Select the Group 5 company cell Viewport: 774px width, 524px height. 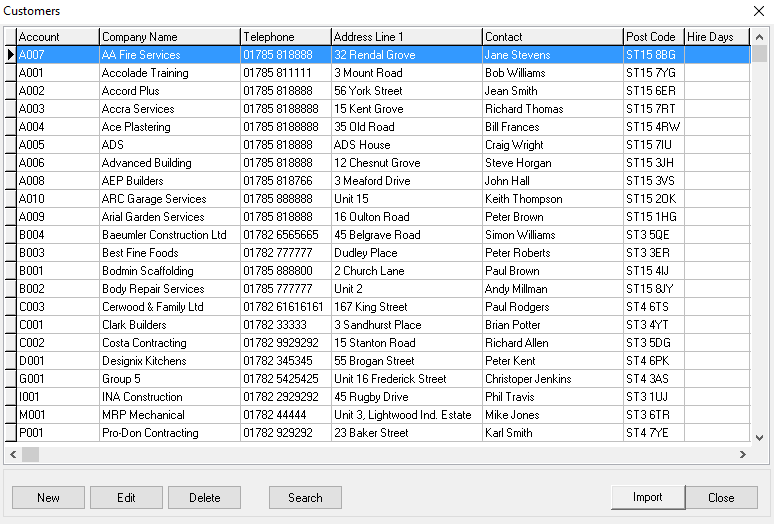pos(170,379)
